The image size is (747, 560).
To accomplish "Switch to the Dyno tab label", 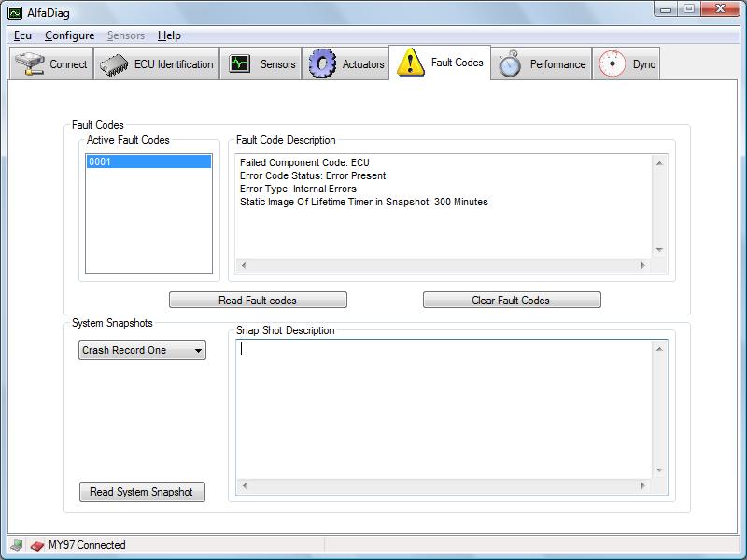I will point(644,64).
